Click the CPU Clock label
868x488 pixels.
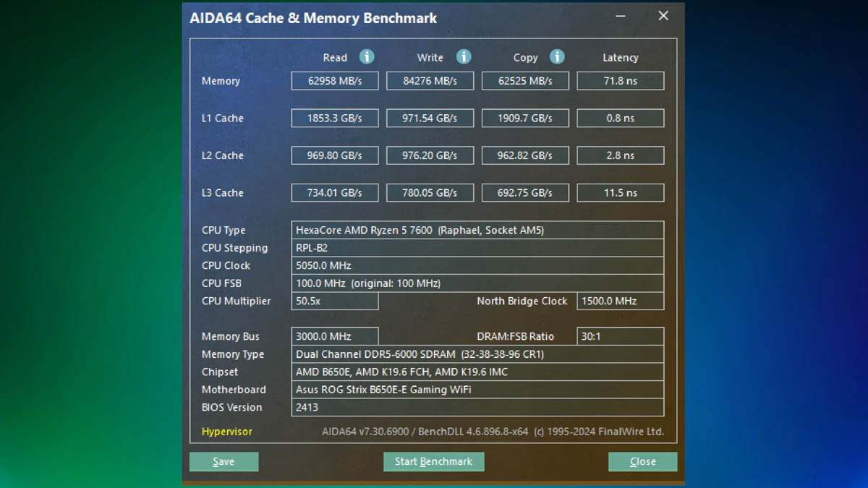[x=226, y=265]
